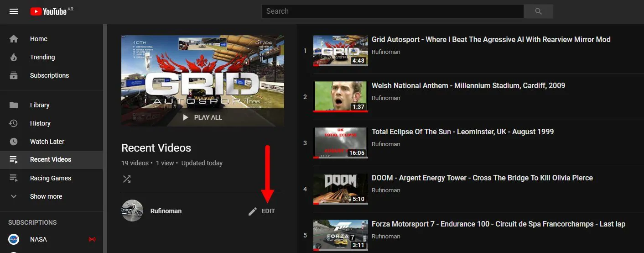Viewport: 644px width, 253px height.
Task: Click the pencil icon beside EDIT
Action: pos(253,211)
